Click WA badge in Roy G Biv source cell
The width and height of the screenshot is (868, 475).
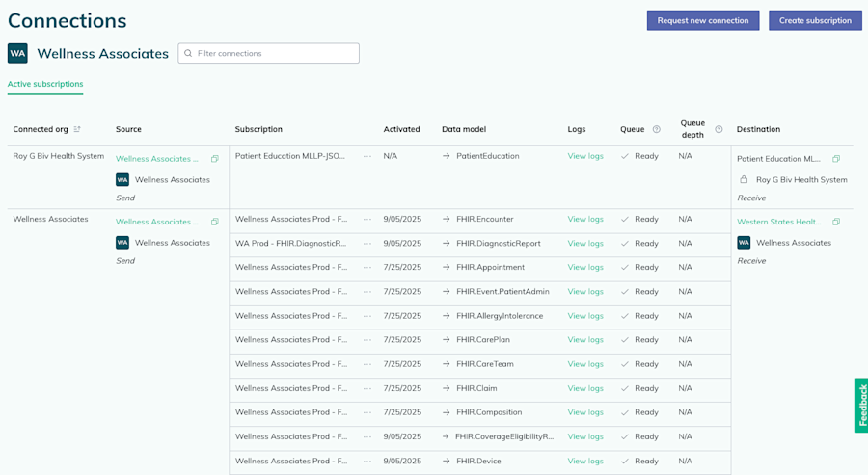[122, 180]
